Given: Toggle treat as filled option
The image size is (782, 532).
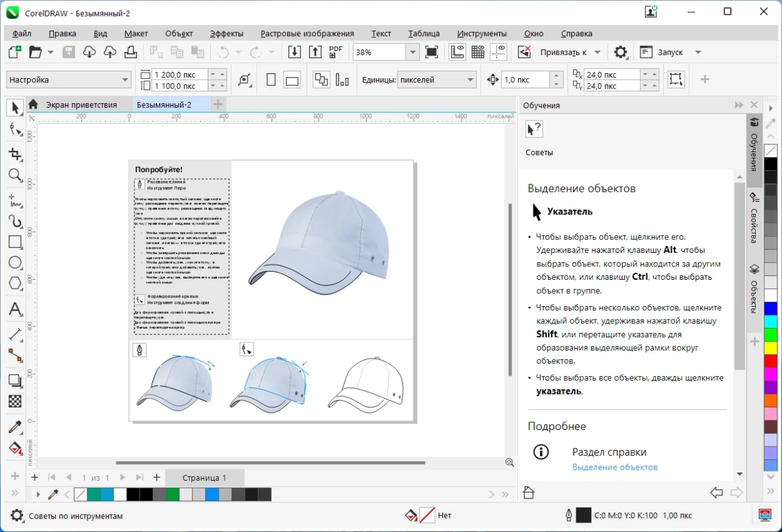Looking at the screenshot, I should click(x=676, y=79).
